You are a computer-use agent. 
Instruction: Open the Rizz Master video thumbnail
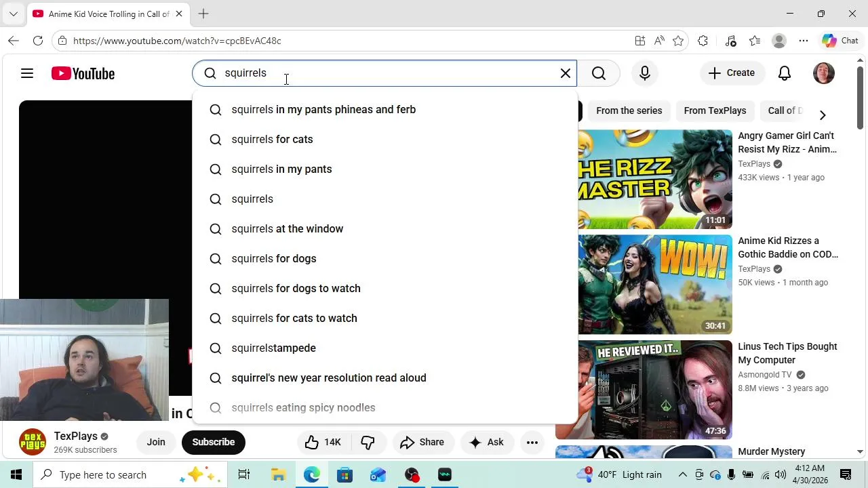click(x=655, y=179)
